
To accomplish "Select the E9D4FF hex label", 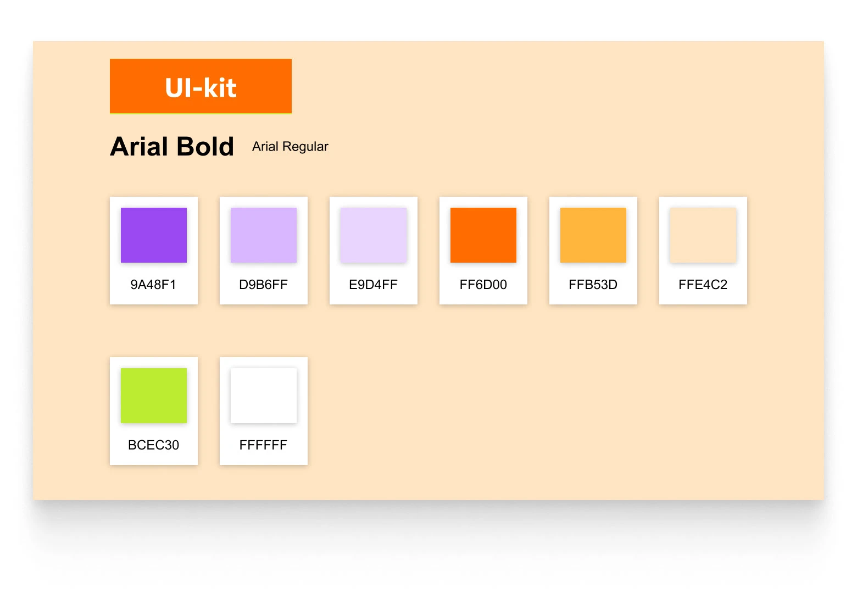I will 373,285.
